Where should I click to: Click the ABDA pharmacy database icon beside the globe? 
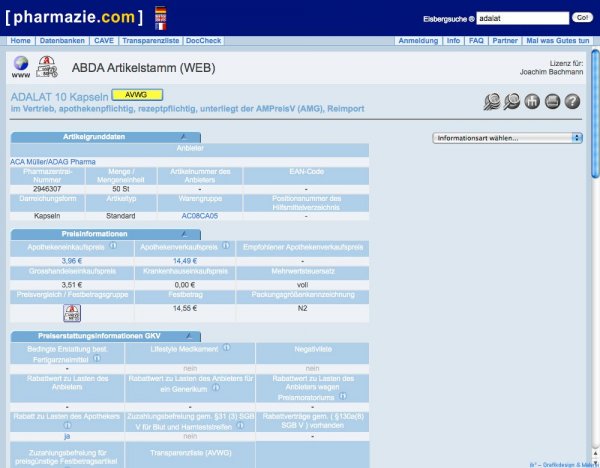pyautogui.click(x=47, y=67)
